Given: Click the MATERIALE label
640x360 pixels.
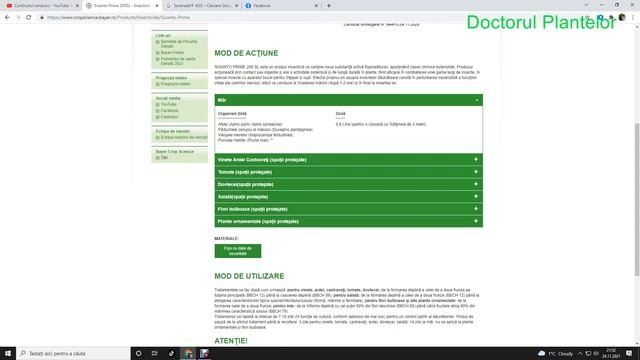Looking at the screenshot, I should (227, 238).
